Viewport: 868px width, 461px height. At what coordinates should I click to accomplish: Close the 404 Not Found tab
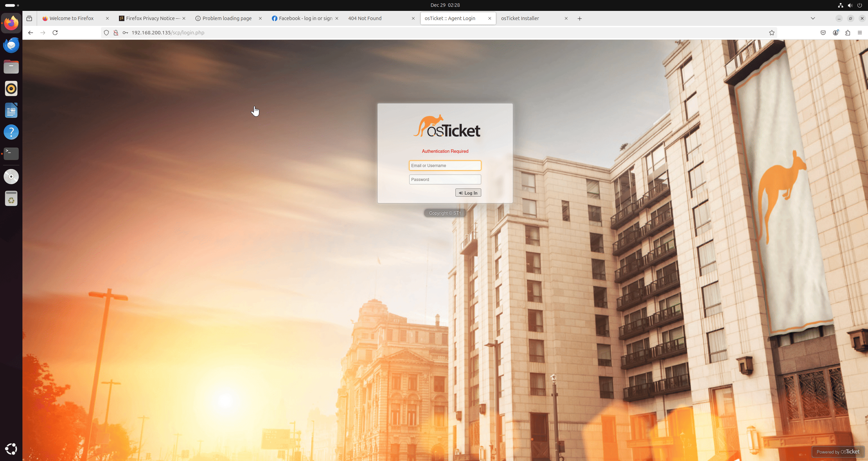click(413, 18)
